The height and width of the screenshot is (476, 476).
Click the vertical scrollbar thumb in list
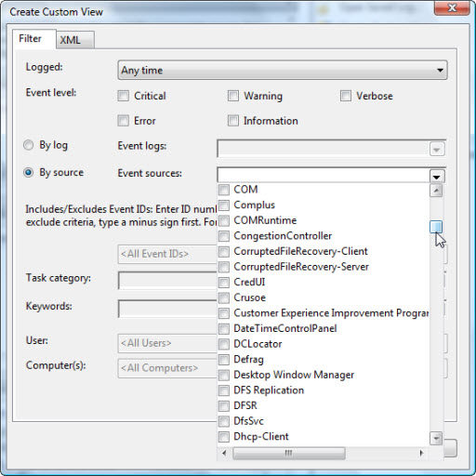coord(436,227)
